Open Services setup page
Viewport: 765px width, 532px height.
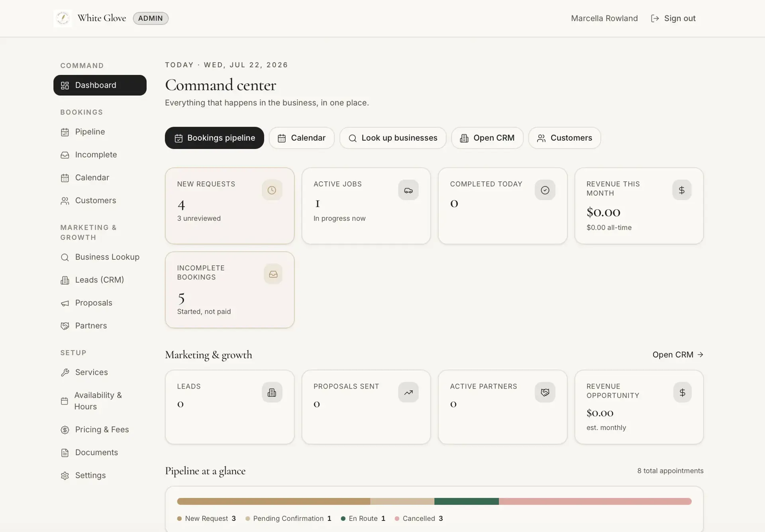(100, 372)
